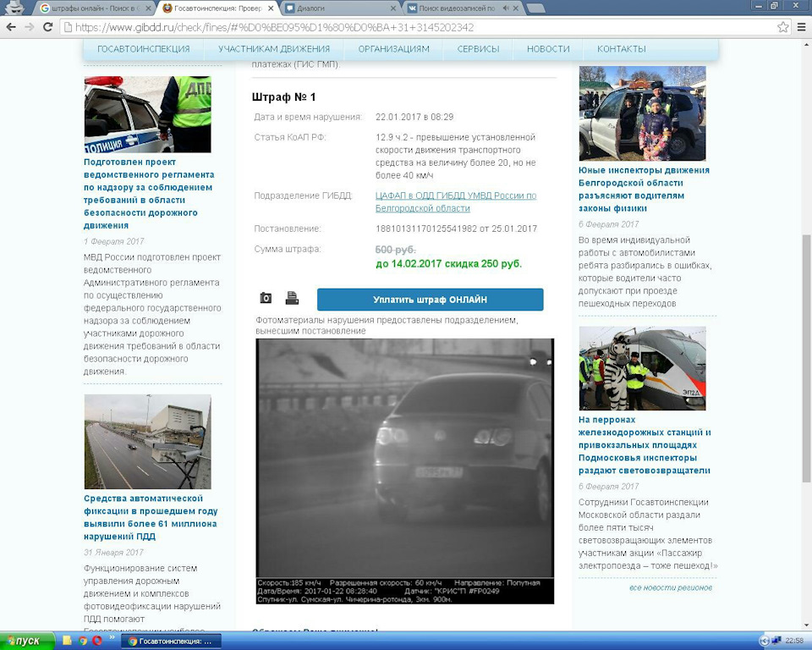
Task: Open the road camera news thumbnail
Action: pos(147,441)
